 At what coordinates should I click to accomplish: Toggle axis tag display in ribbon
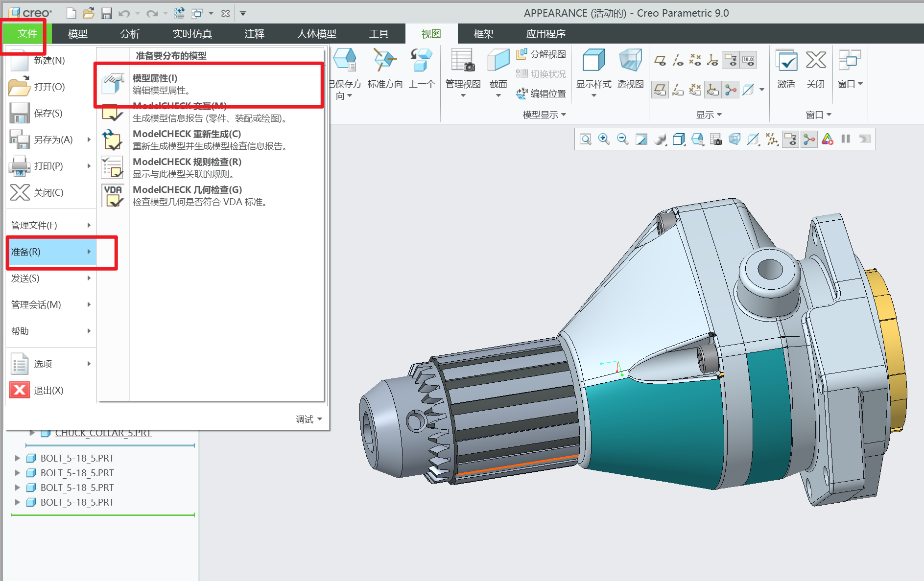point(678,90)
